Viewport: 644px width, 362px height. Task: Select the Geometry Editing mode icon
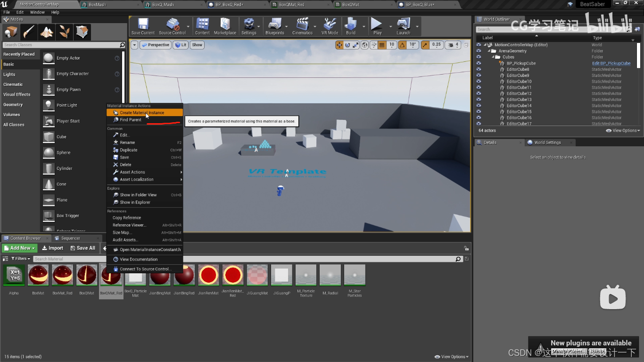click(x=82, y=32)
